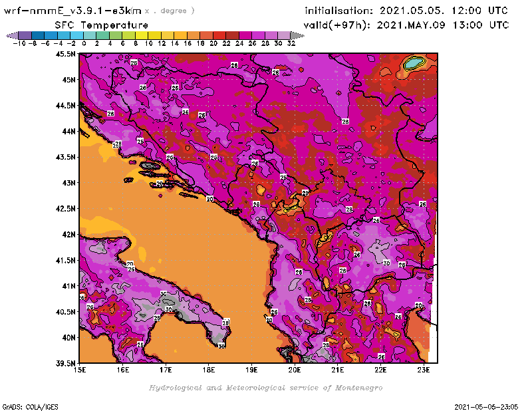Screen dimensions: 532x411
Task: Click the 'GrADS: COLA/IGES' credit
Action: tap(30, 406)
